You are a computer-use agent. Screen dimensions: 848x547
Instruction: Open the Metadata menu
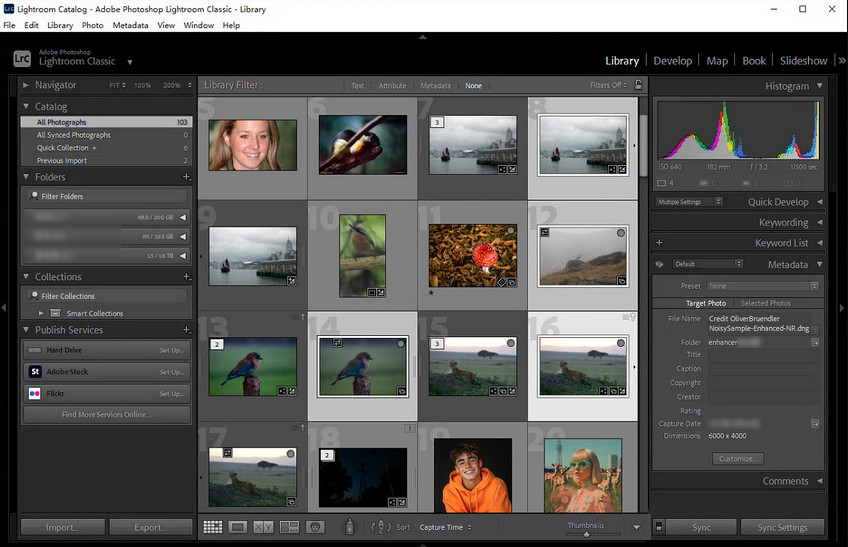[130, 25]
